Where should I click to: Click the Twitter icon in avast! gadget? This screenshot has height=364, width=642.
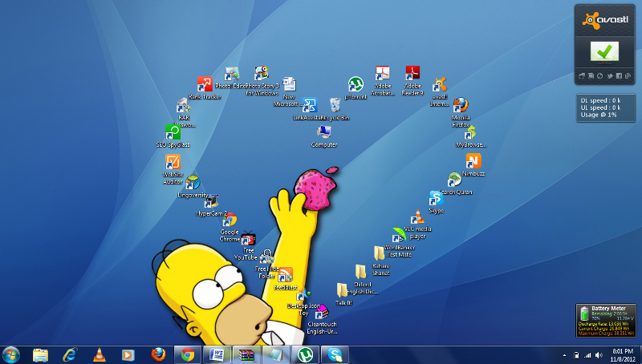tap(610, 76)
